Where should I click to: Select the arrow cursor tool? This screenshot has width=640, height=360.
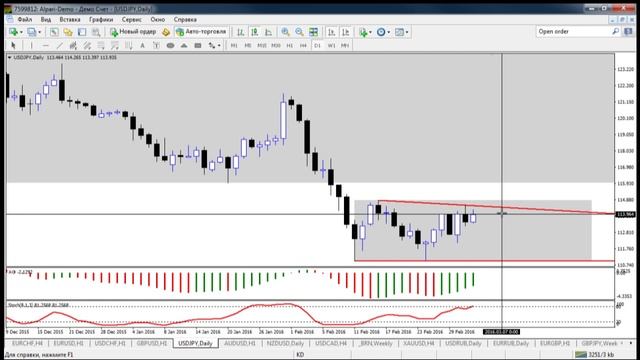tap(13, 45)
